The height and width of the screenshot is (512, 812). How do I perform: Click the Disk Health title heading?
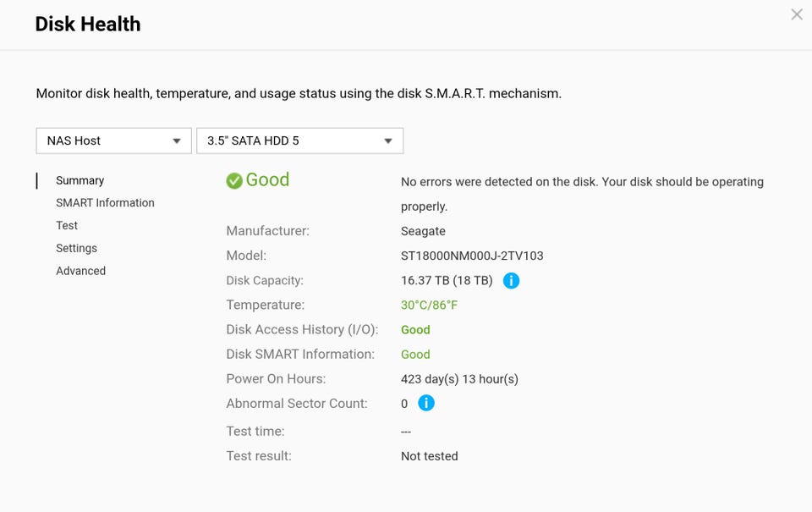[x=88, y=24]
